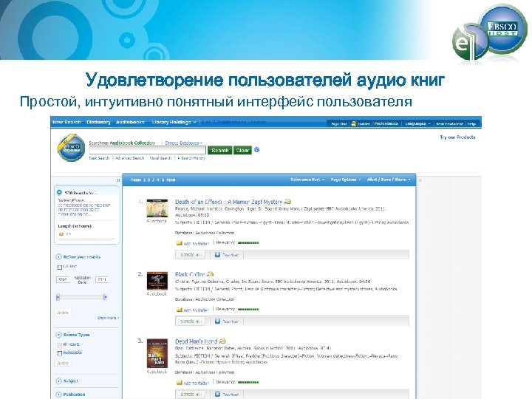Click 'Death of an Effendi' cover thumbnail
Screen dimensions: 532x399
pyautogui.click(x=157, y=208)
